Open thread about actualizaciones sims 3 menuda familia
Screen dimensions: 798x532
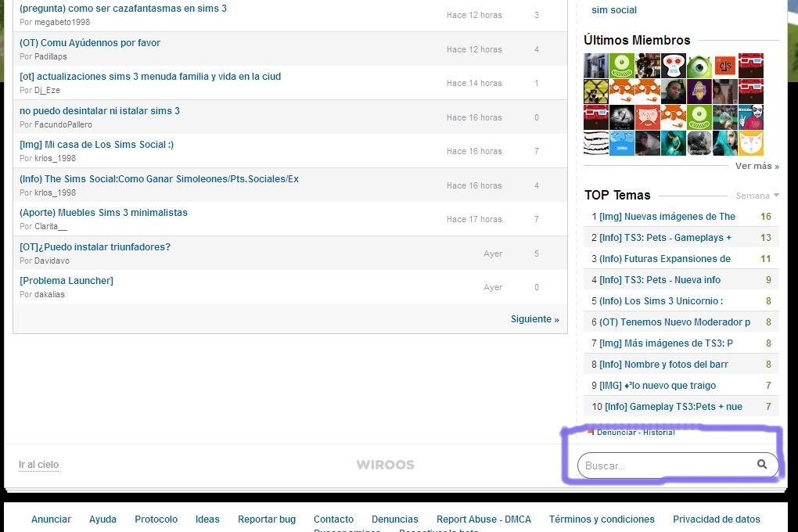tap(150, 77)
